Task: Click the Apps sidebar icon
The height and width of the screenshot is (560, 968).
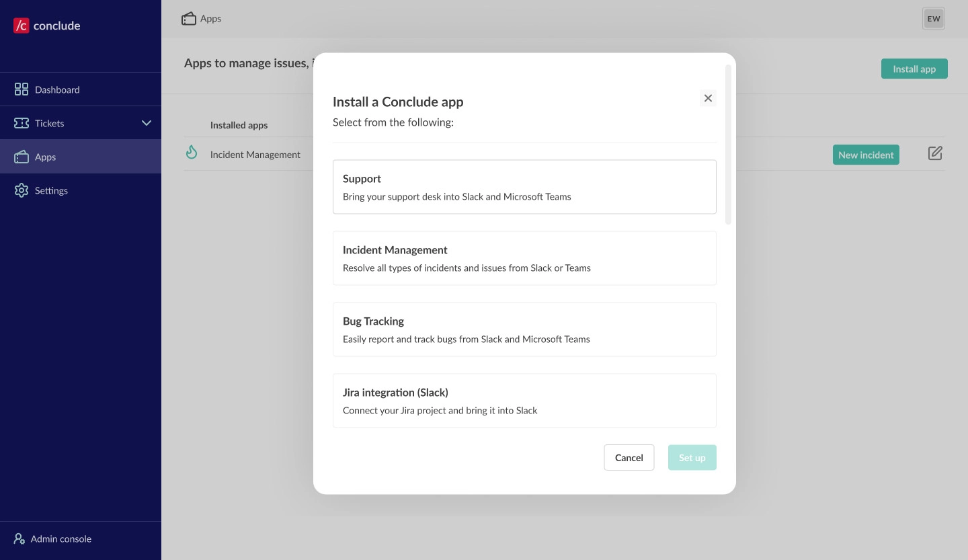Action: click(22, 157)
